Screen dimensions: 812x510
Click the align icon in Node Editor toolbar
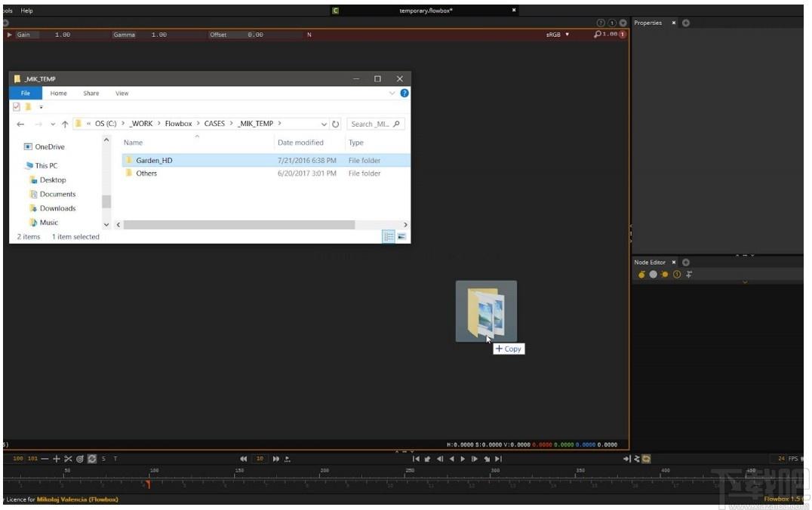[x=689, y=275]
